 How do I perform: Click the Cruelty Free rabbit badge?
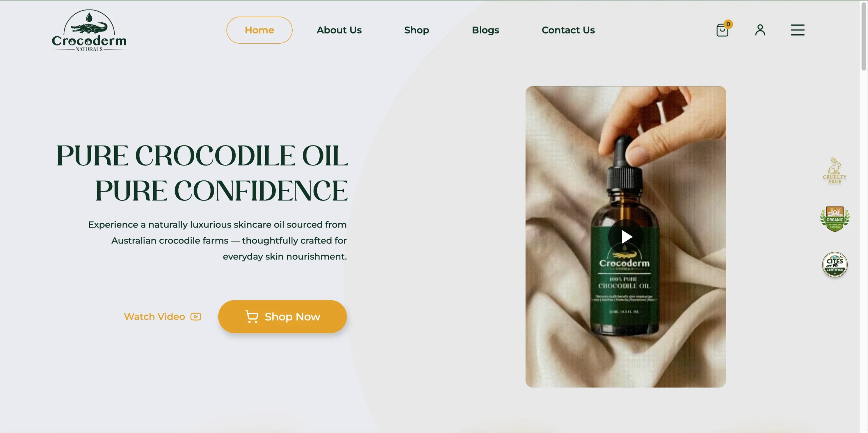(834, 171)
